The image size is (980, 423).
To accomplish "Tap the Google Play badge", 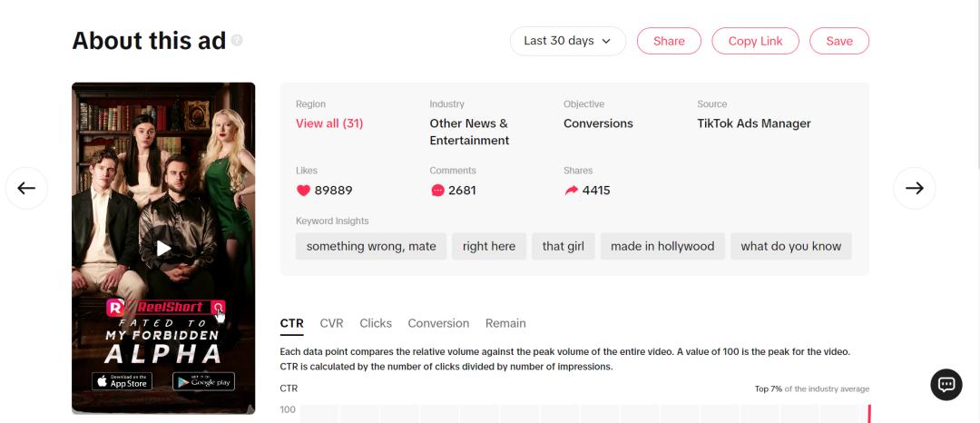I will pyautogui.click(x=203, y=381).
